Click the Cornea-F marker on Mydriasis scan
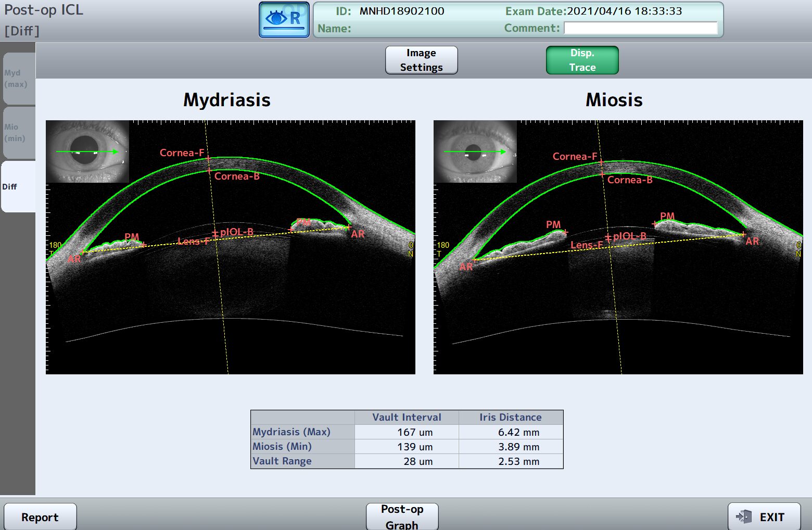 click(208, 158)
